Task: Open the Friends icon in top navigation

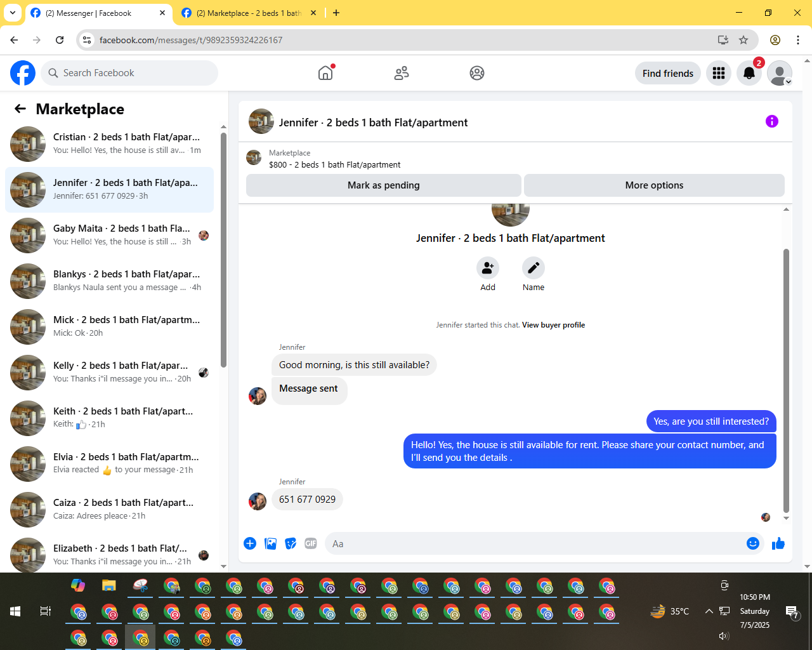Action: click(402, 73)
